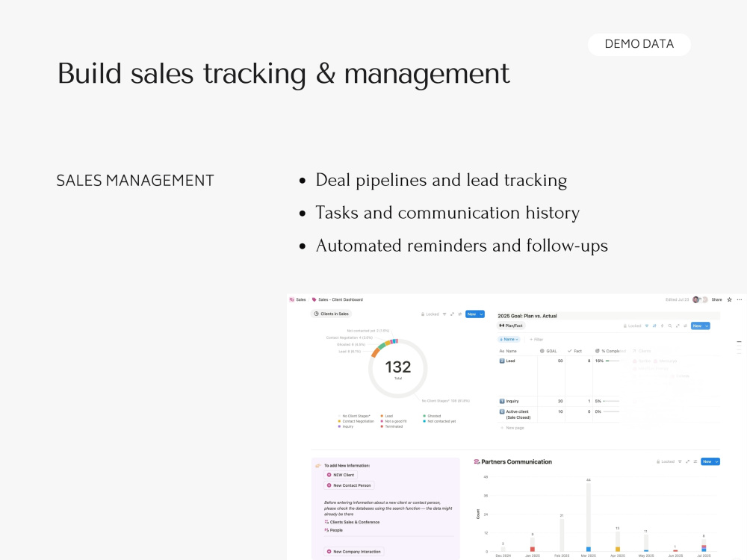The width and height of the screenshot is (747, 560).
Task: Toggle the Lead legend entry
Action: click(386, 416)
